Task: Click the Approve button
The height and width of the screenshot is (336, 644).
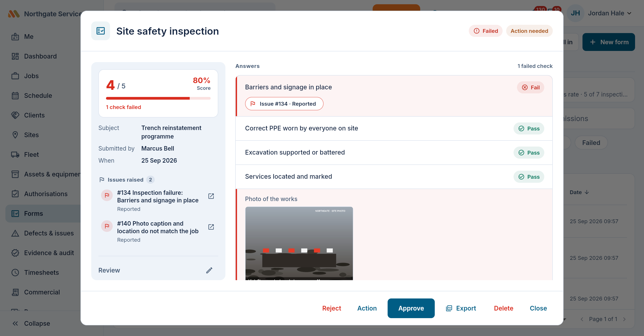Action: click(x=411, y=308)
